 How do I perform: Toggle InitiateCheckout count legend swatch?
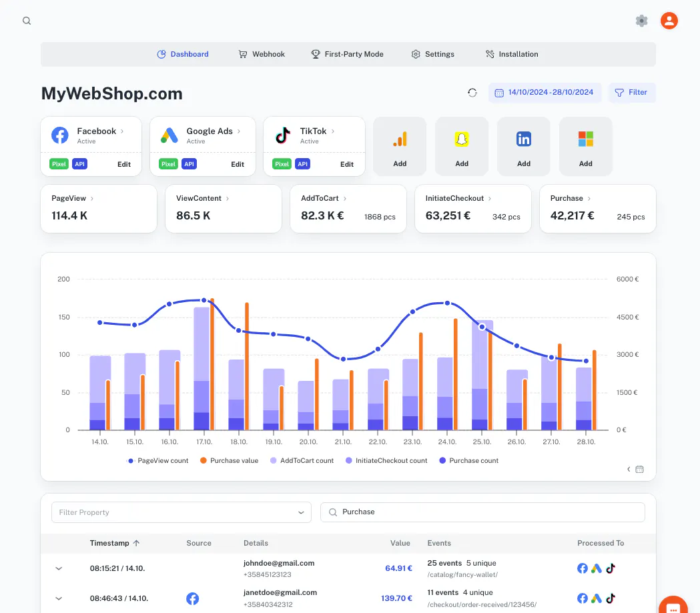tap(348, 460)
